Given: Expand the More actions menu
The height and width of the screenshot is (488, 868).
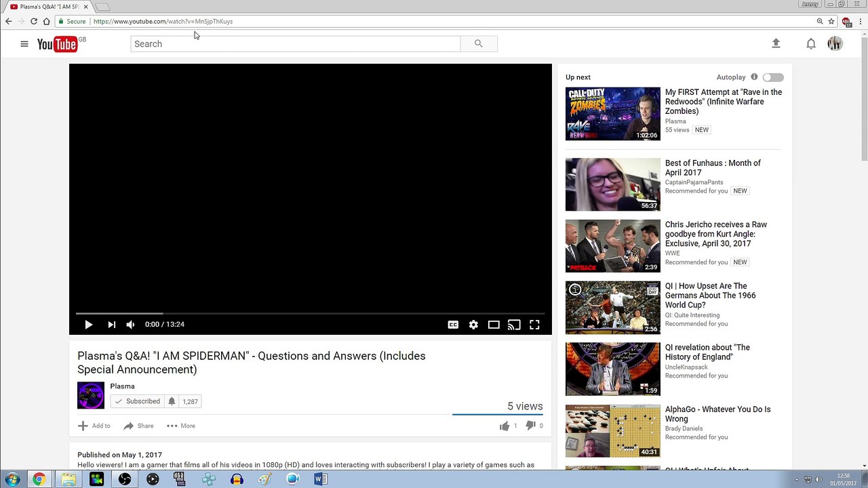Looking at the screenshot, I should 181,426.
